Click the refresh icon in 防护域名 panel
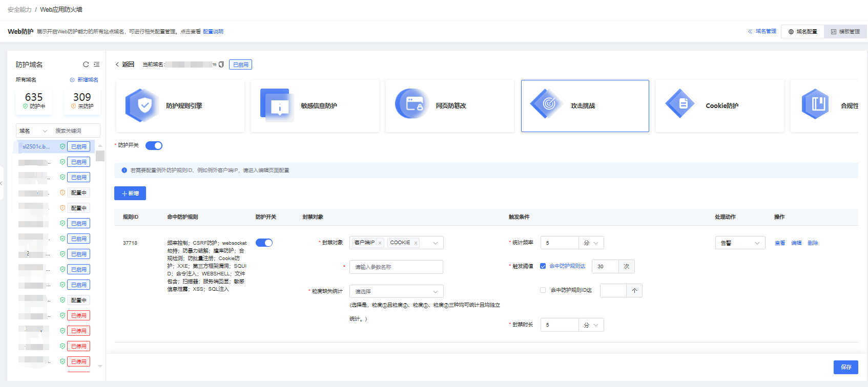 pyautogui.click(x=86, y=64)
